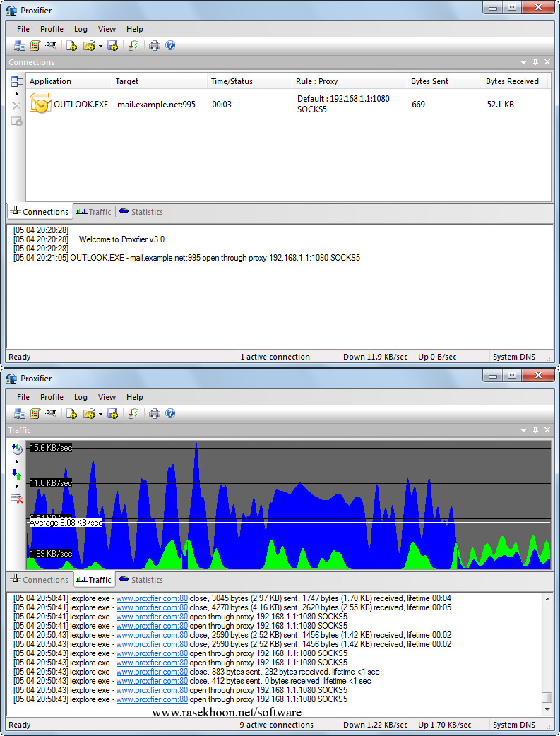Click Name Resolution (.com) icon in upper toolbar
560x736 pixels.
[x=51, y=45]
